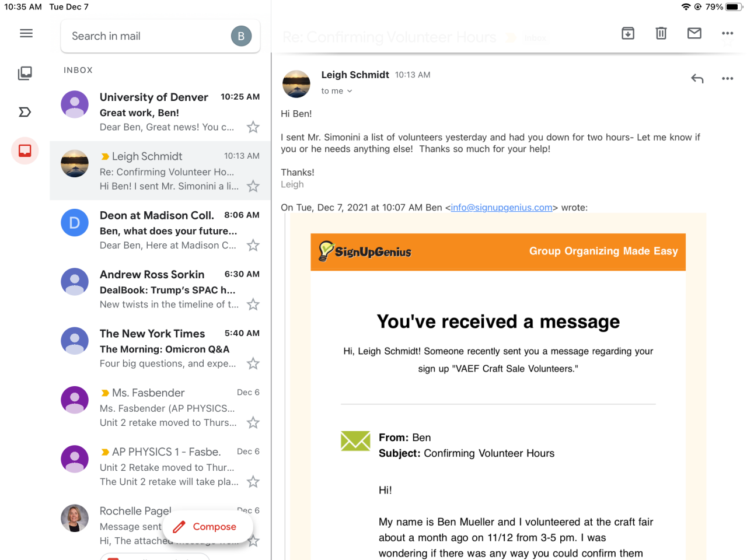Archive this email conversation
The width and height of the screenshot is (747, 560).
tap(628, 33)
